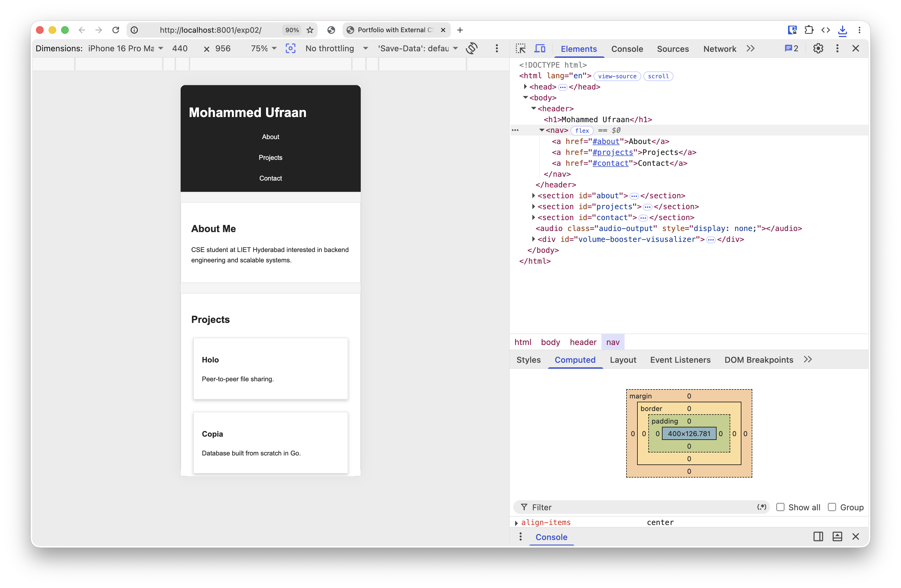The width and height of the screenshot is (901, 588).
Task: Click the #projects href link in DOM
Action: (x=613, y=152)
